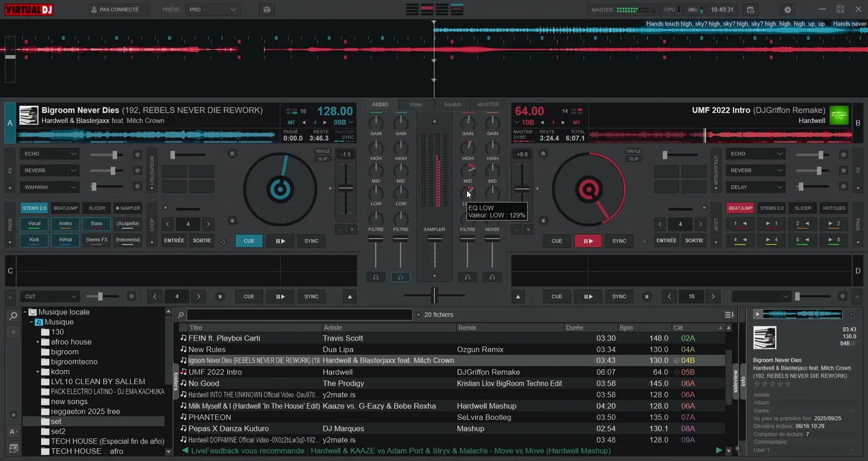The image size is (868, 461).
Task: Switch to the Scratch mixer tab
Action: [x=452, y=104]
